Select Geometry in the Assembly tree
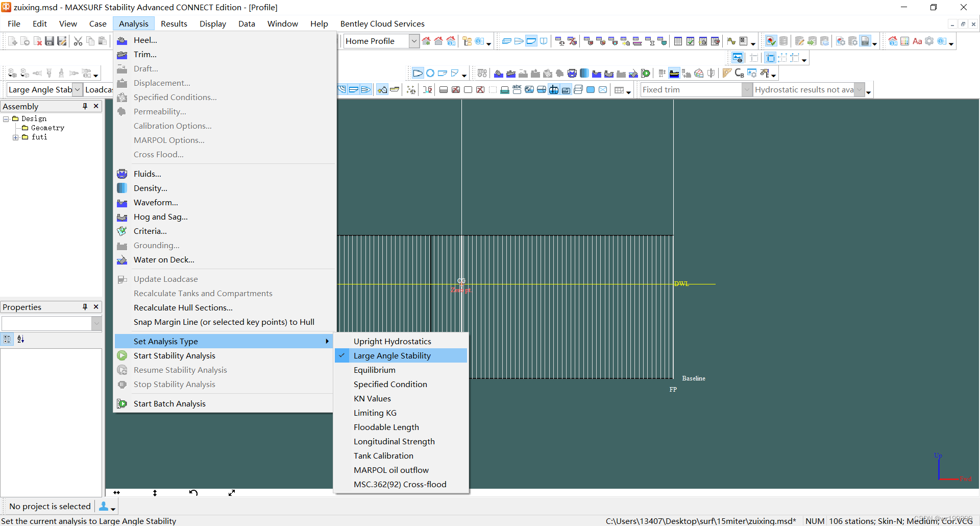 47,128
